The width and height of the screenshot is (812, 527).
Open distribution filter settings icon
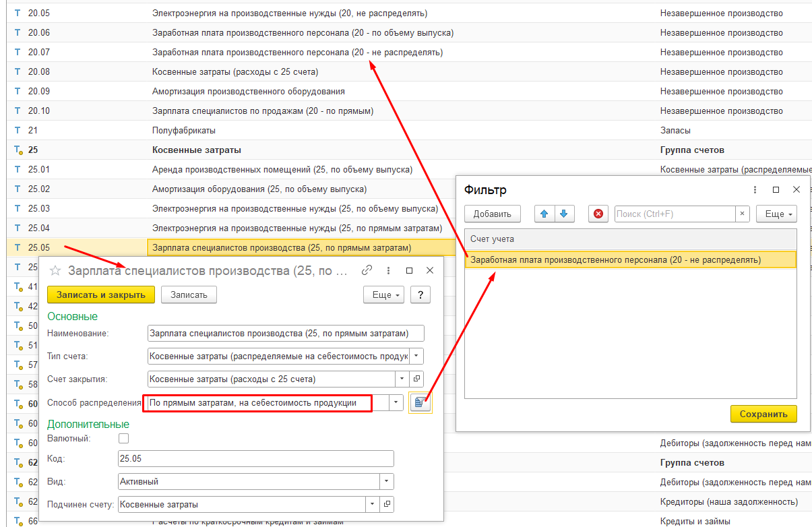[420, 403]
